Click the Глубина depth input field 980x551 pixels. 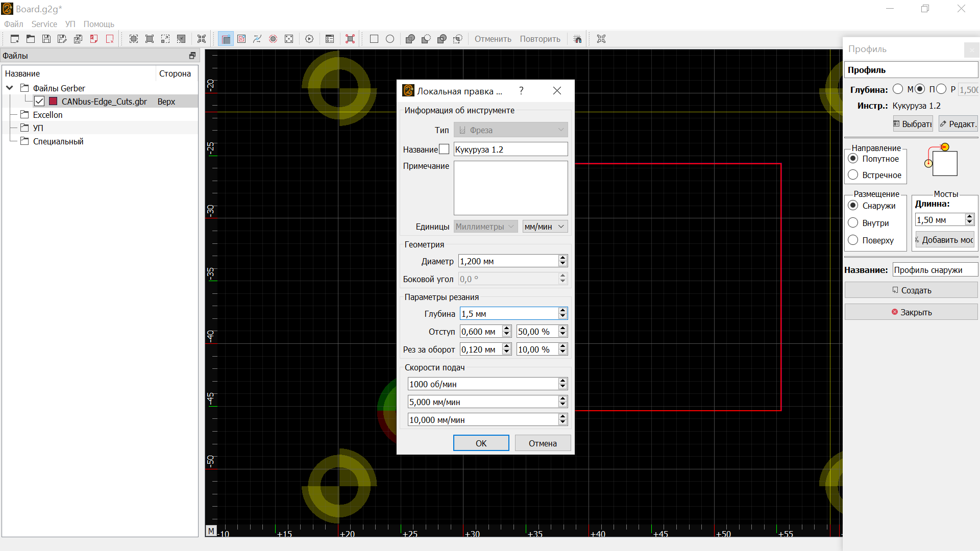508,314
